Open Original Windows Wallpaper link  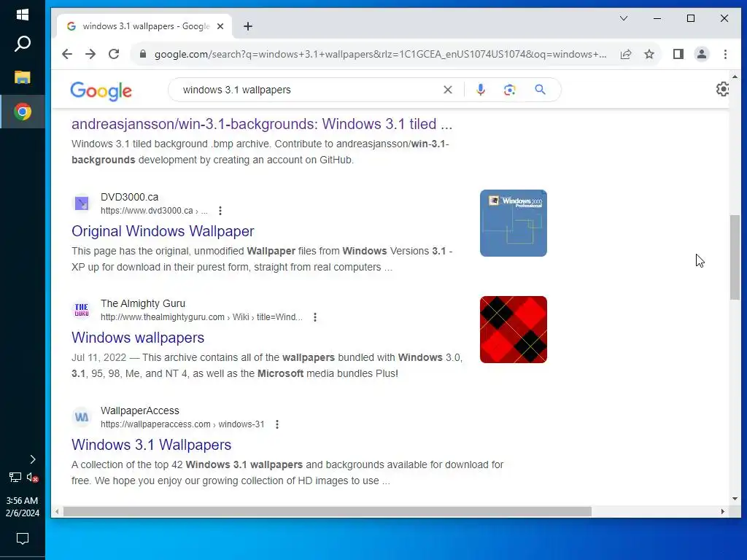pos(163,231)
